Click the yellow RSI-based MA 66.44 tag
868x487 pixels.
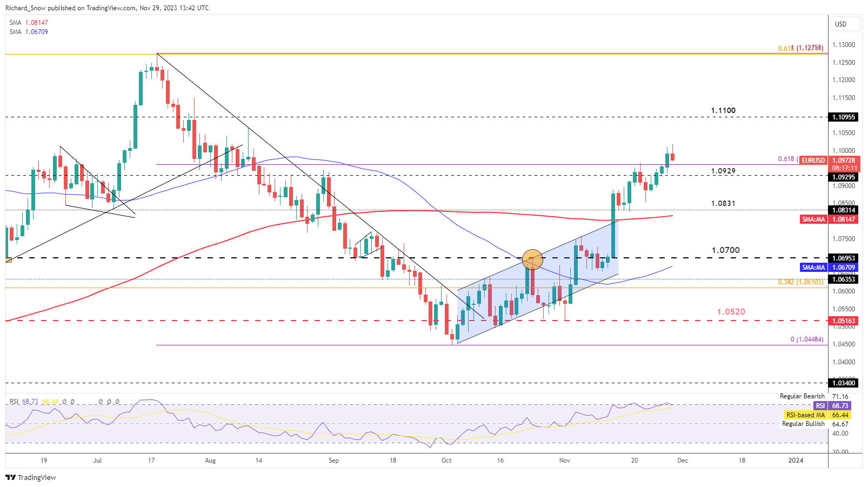click(x=817, y=415)
